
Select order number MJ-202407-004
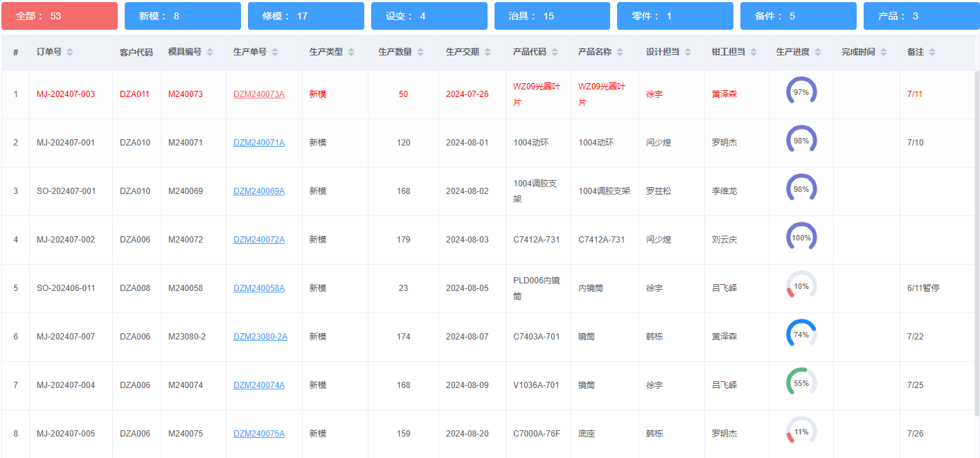[x=66, y=385]
